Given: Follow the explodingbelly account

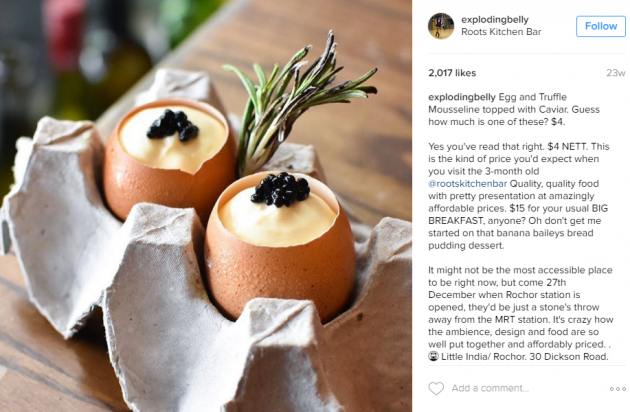Looking at the screenshot, I should [x=601, y=26].
